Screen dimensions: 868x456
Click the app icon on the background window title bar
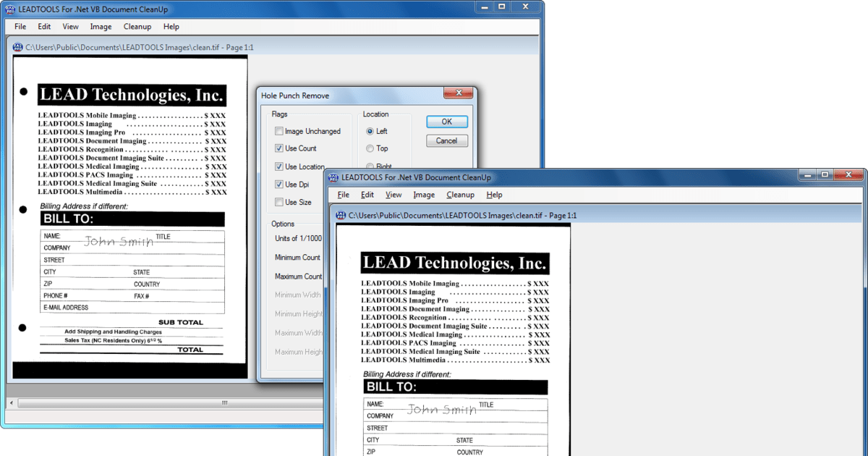tap(11, 9)
